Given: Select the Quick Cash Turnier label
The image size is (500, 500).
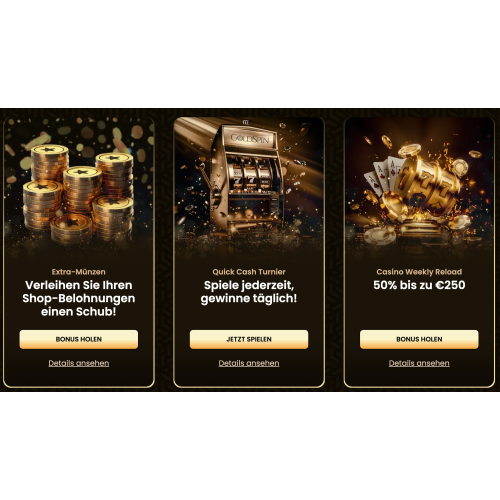Looking at the screenshot, I should (x=249, y=272).
